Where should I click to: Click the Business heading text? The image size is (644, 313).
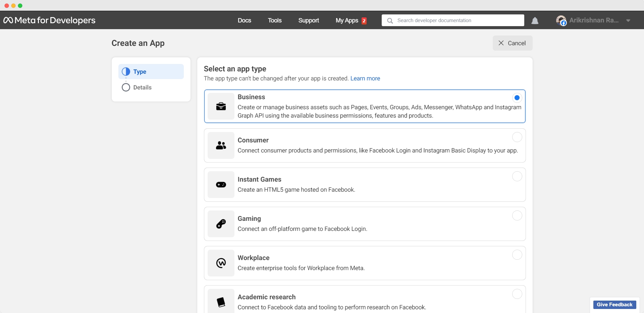251,97
